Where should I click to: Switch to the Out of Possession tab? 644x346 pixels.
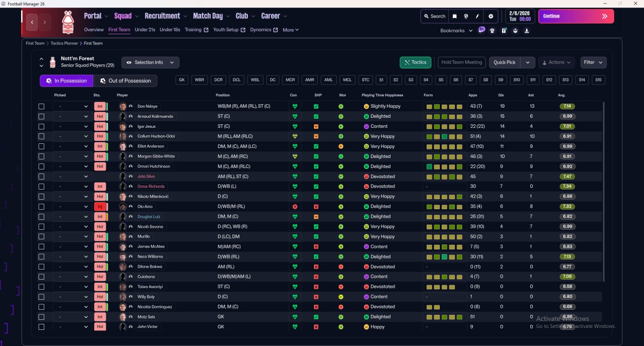(126, 80)
